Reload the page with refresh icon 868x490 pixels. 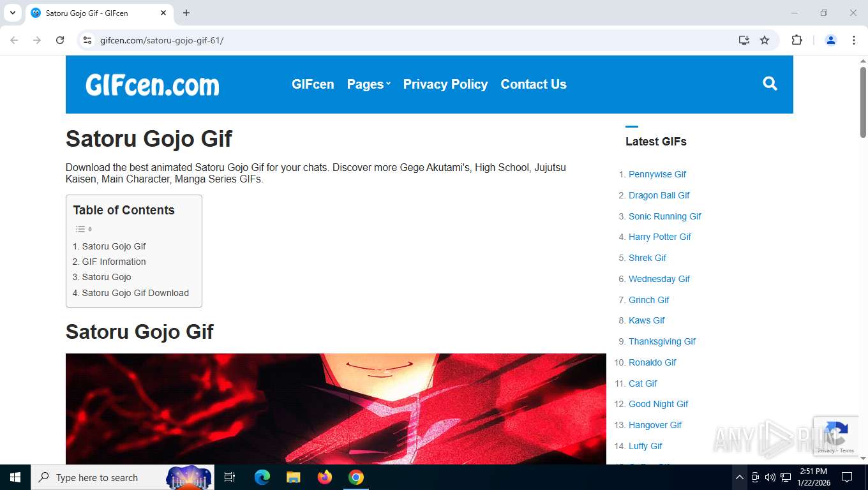(x=60, y=40)
